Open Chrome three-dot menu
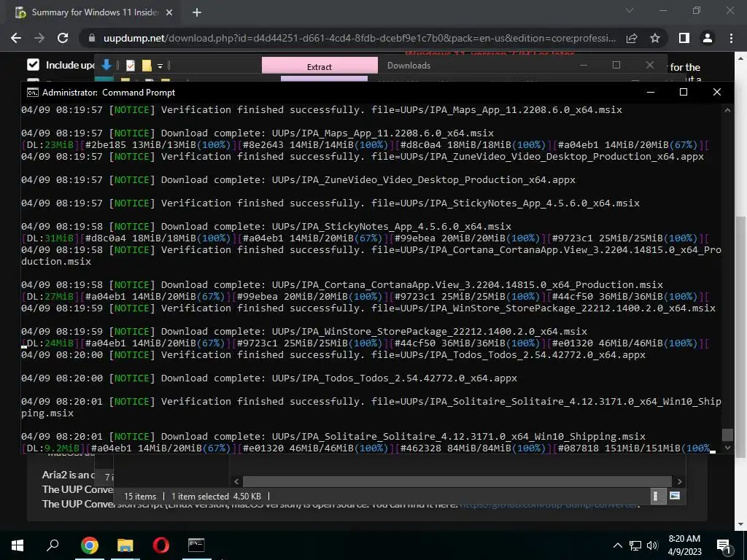The height and width of the screenshot is (560, 747). pyautogui.click(x=731, y=38)
